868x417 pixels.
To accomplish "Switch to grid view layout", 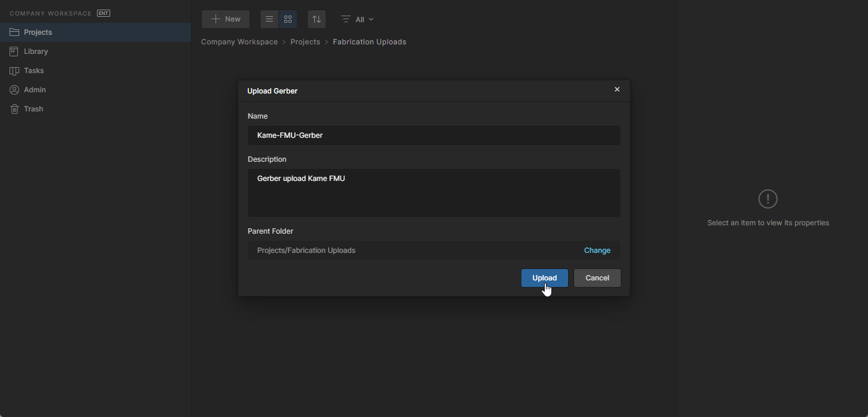I will pos(288,19).
